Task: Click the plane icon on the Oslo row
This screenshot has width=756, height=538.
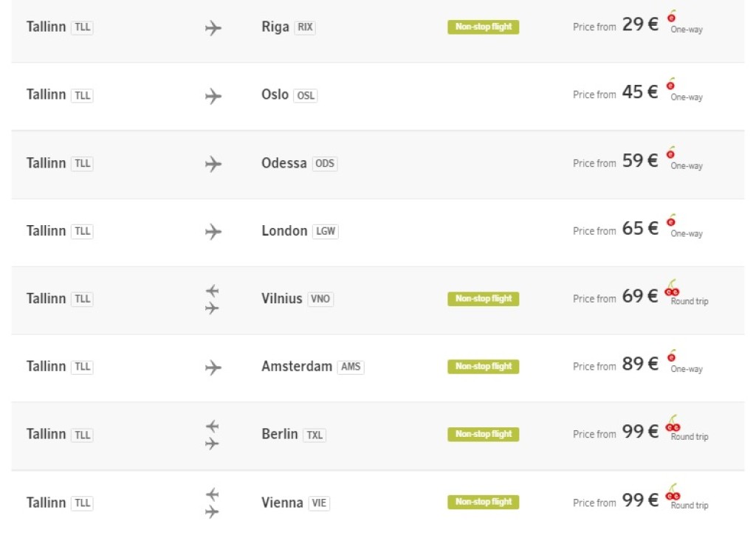Action: pos(213,96)
